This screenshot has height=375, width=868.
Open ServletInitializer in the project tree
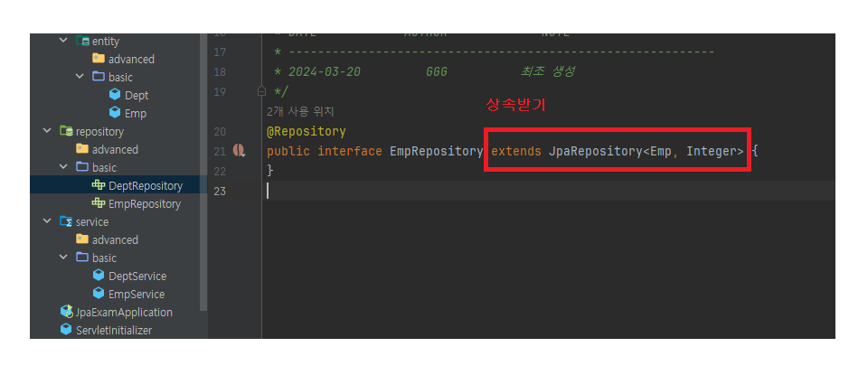coord(114,330)
